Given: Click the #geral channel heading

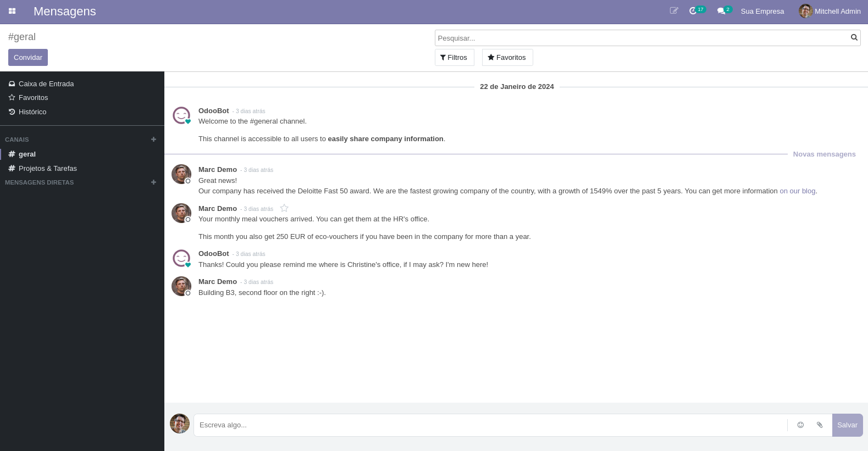Looking at the screenshot, I should click(22, 37).
